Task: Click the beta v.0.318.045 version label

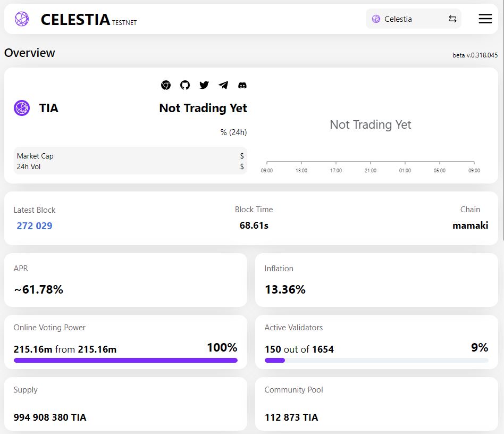Action: click(475, 55)
